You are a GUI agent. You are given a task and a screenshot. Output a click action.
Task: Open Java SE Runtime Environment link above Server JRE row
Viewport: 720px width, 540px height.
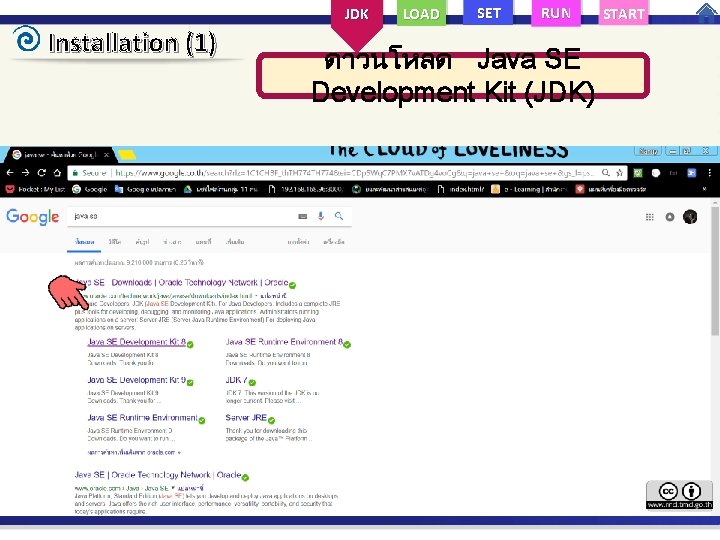tap(142, 418)
